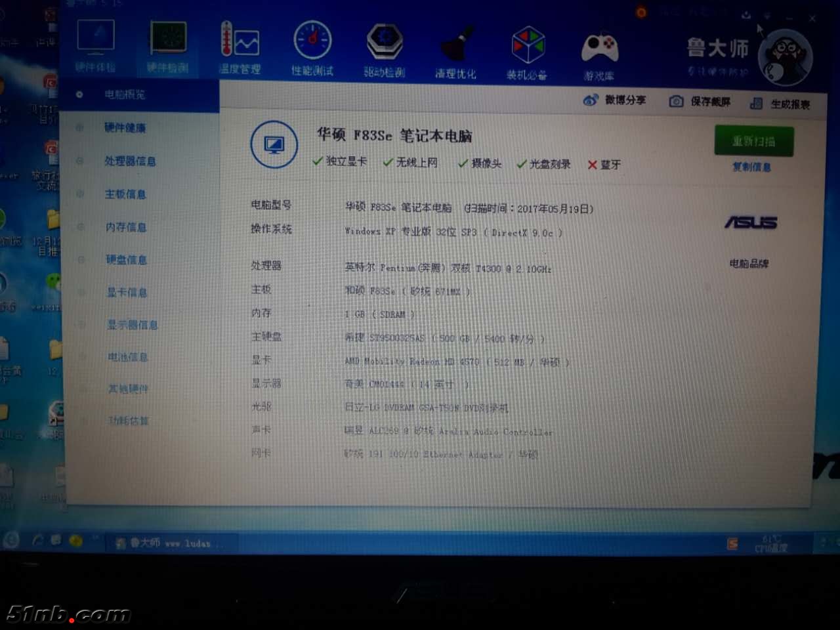Share via 微博分享 Weibo sharing
Viewport: 840px width, 630px height.
pyautogui.click(x=616, y=100)
